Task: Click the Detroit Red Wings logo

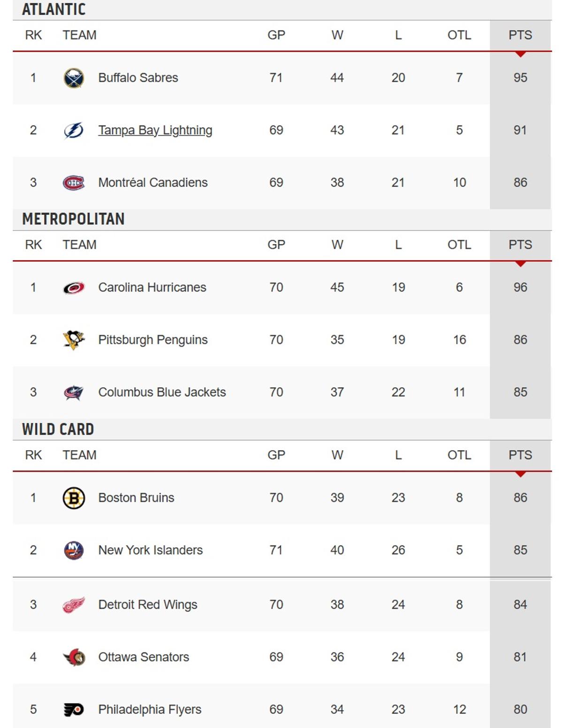Action: pyautogui.click(x=74, y=605)
